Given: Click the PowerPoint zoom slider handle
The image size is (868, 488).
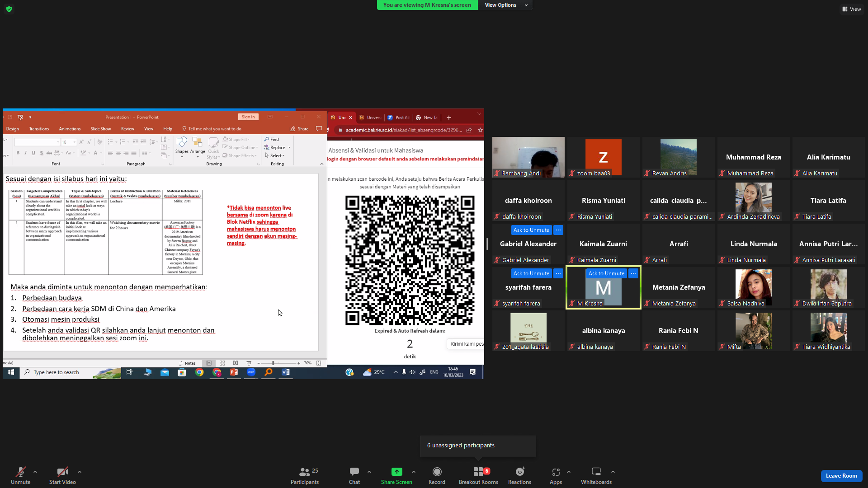Looking at the screenshot, I should point(273,363).
